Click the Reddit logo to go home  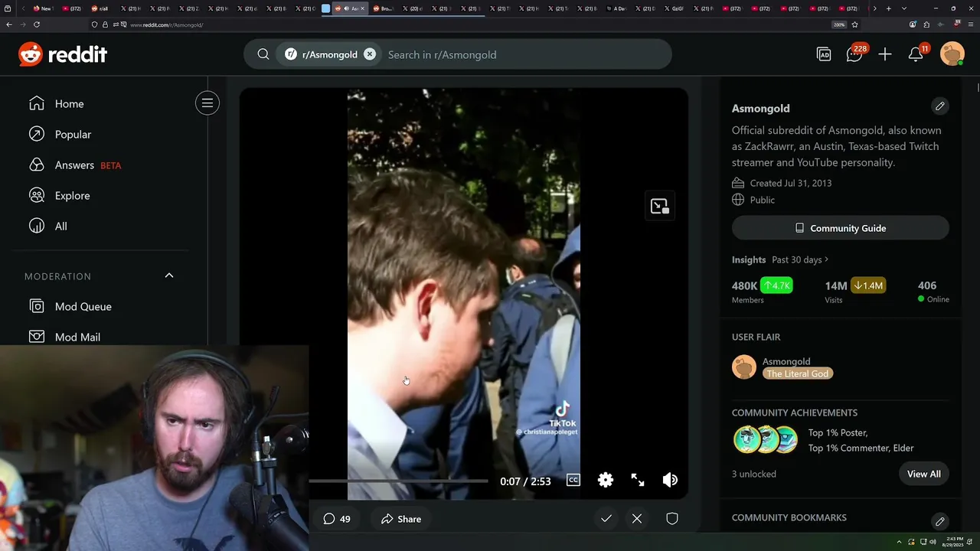63,54
